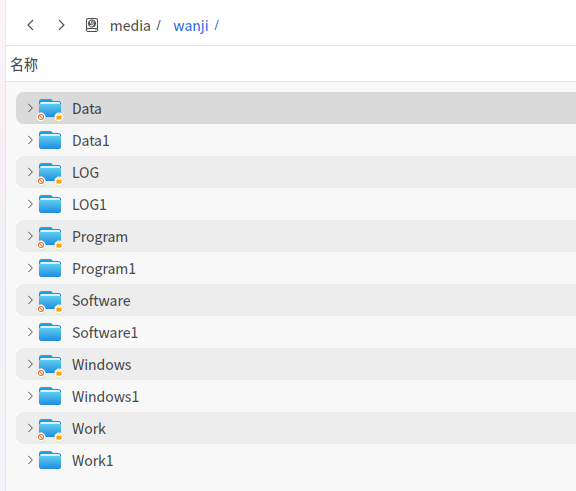Go back with the left arrow button
The width and height of the screenshot is (576, 491).
(30, 25)
